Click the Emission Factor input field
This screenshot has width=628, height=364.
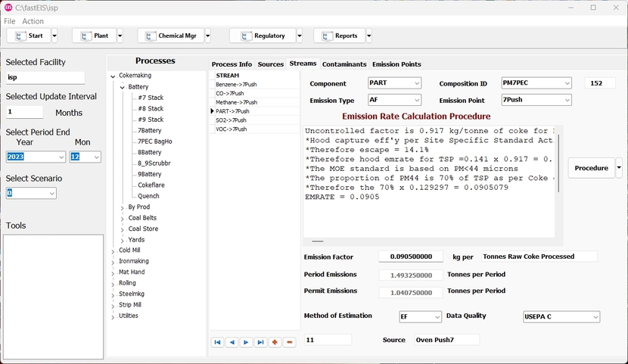click(x=411, y=257)
